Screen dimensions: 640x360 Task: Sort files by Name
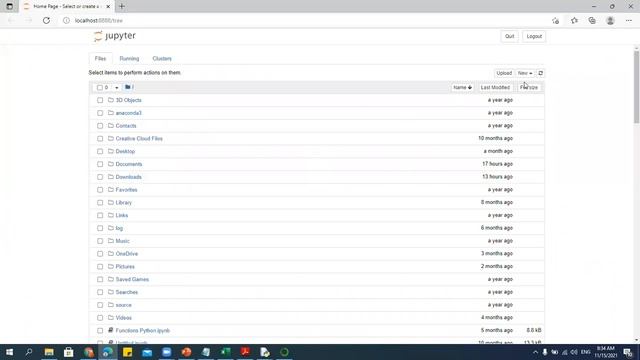coord(462,87)
